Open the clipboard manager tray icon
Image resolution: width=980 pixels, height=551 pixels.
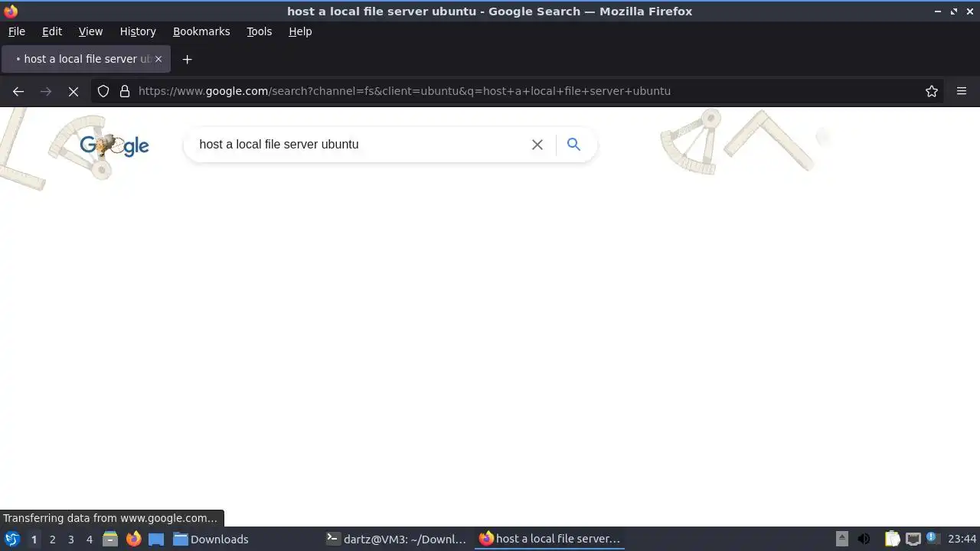[x=892, y=539]
